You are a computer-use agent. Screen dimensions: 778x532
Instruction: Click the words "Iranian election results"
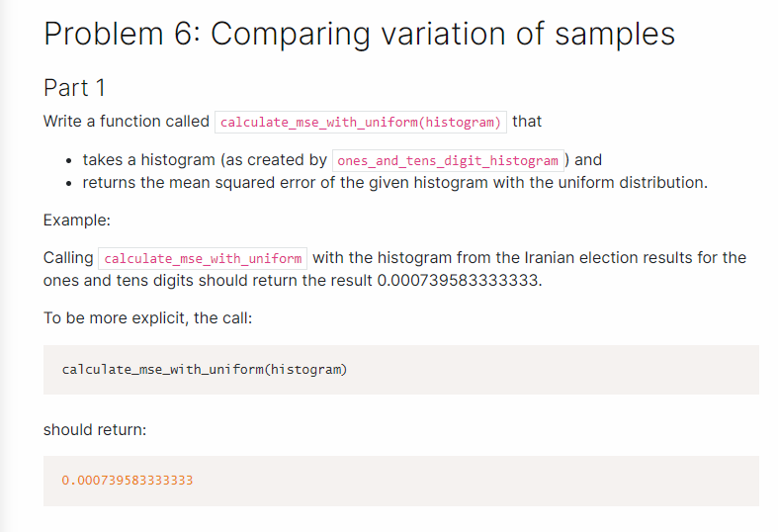tap(583, 258)
